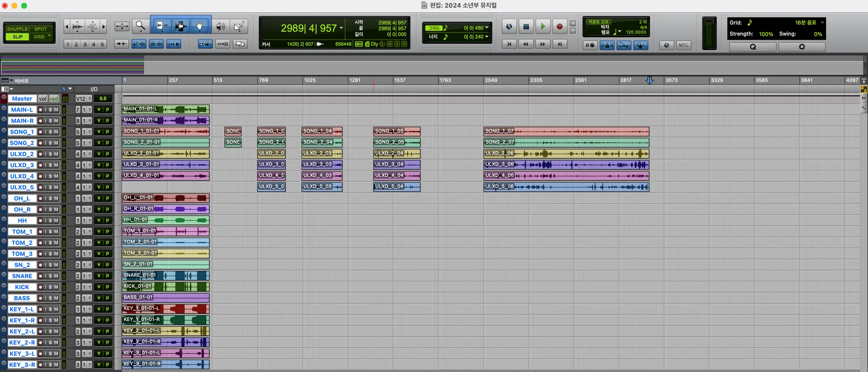Switch to Slip edit mode
Viewport: 868px width, 372px height.
[x=17, y=37]
